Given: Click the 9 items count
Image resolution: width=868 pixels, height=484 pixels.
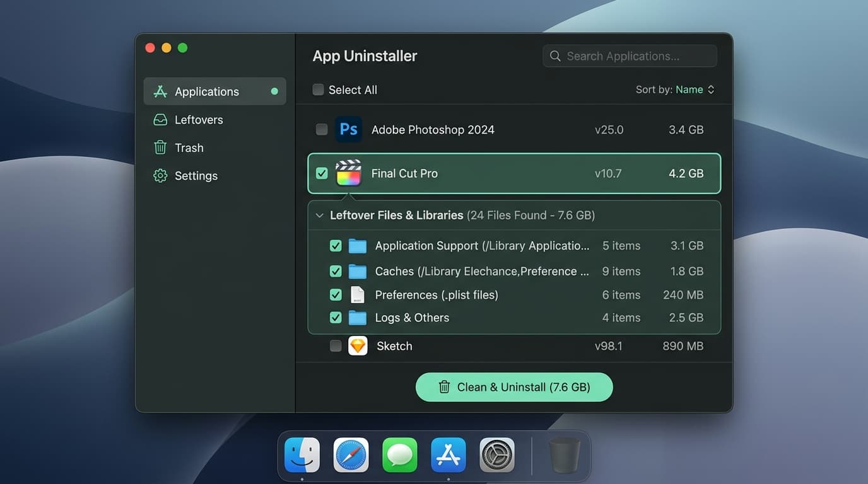Looking at the screenshot, I should 621,272.
